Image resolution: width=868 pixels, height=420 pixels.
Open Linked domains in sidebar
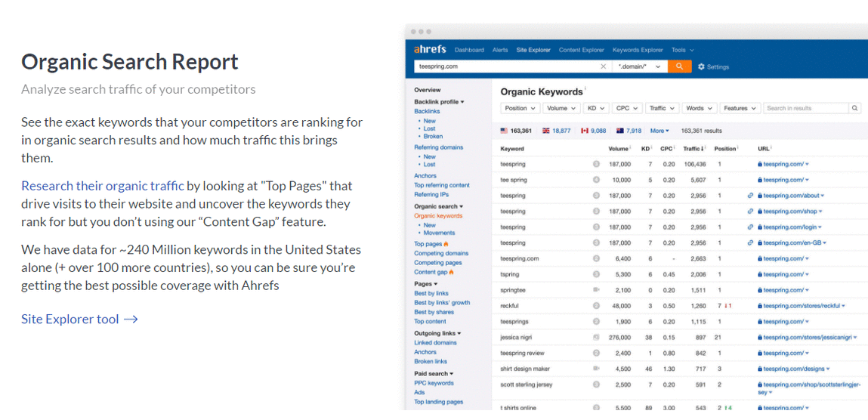[x=436, y=342]
